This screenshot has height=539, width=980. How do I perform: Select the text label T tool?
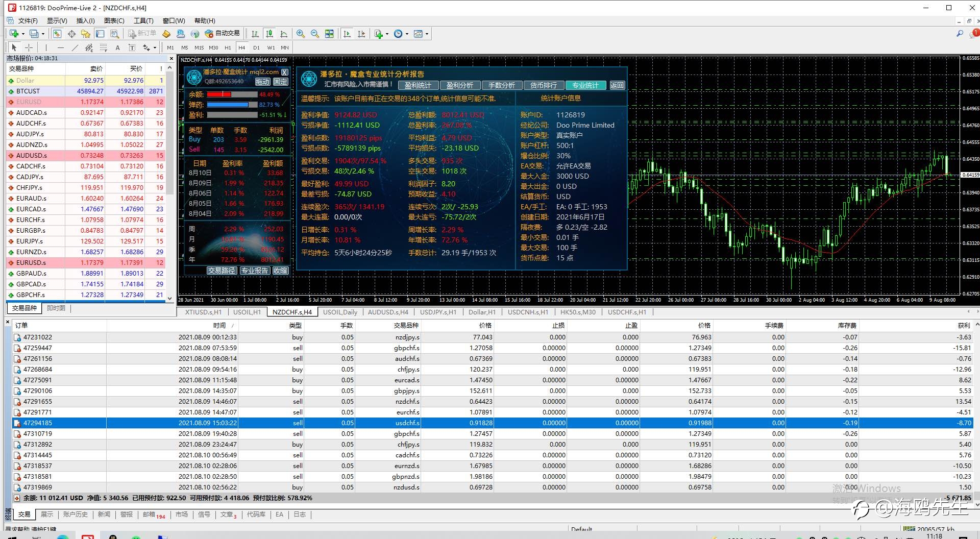coord(132,47)
